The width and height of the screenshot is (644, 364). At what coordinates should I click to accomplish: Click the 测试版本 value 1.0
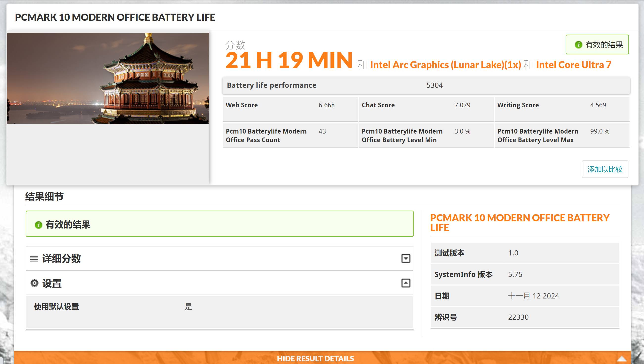[x=513, y=253]
